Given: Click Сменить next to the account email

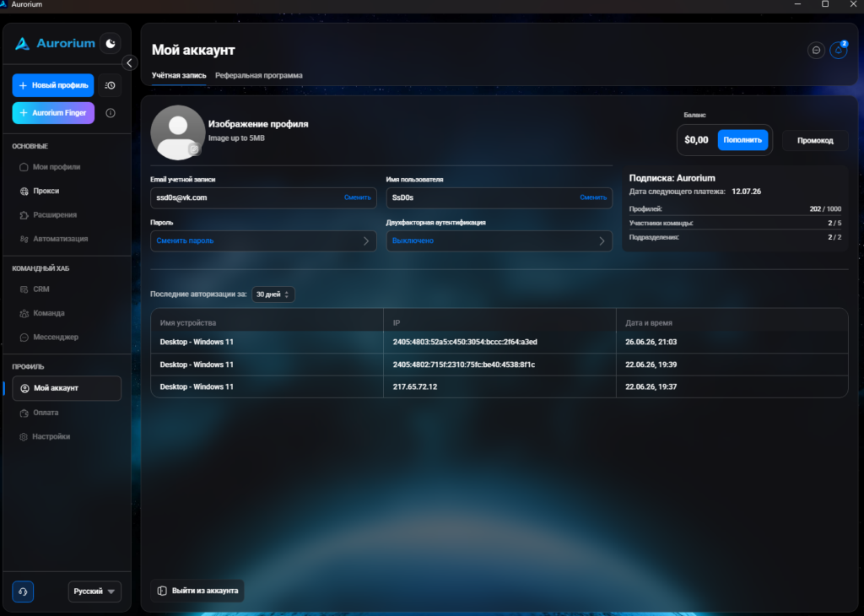Looking at the screenshot, I should (x=358, y=197).
